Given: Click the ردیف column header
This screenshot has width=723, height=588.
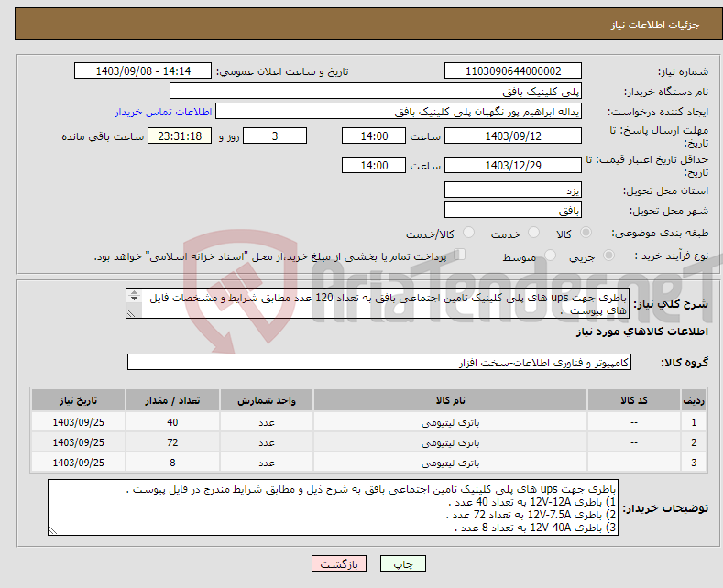Looking at the screenshot, I should (x=694, y=400).
